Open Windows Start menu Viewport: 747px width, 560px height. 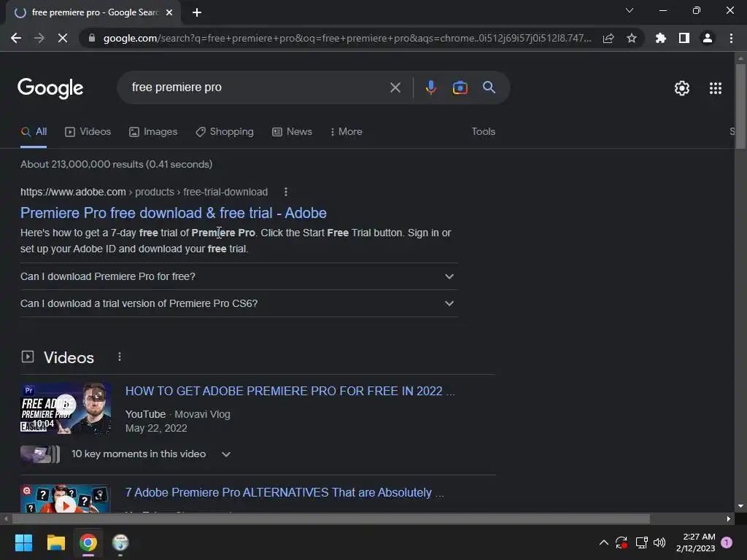(23, 542)
